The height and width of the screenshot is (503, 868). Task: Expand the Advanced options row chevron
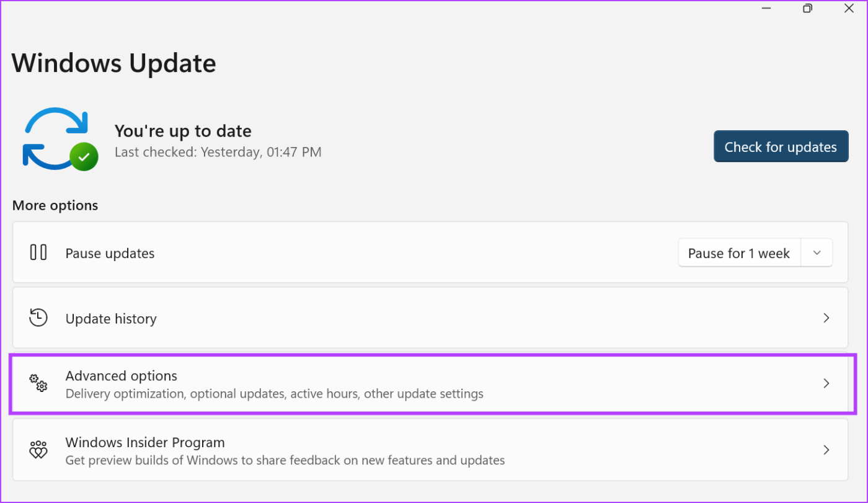click(x=826, y=383)
